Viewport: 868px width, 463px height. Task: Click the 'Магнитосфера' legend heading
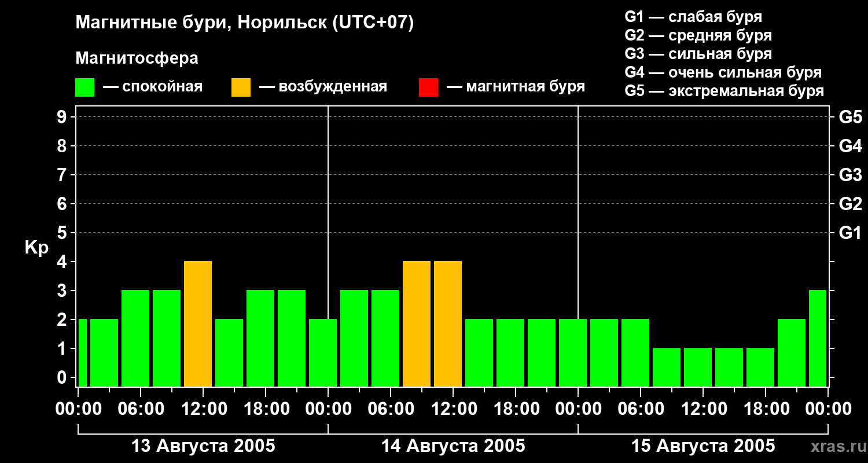click(x=137, y=58)
